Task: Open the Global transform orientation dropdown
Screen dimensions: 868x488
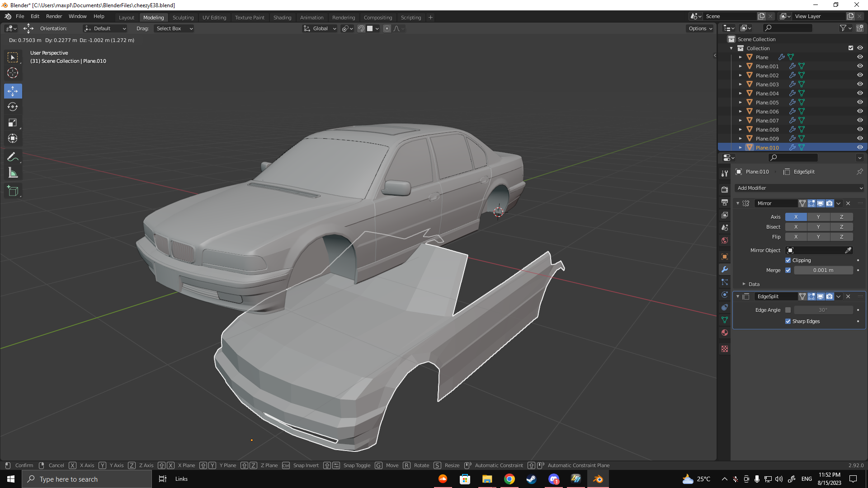Action: pos(320,28)
